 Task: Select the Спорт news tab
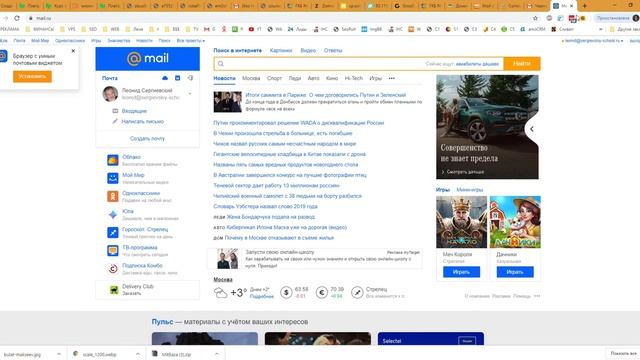pyautogui.click(x=274, y=78)
